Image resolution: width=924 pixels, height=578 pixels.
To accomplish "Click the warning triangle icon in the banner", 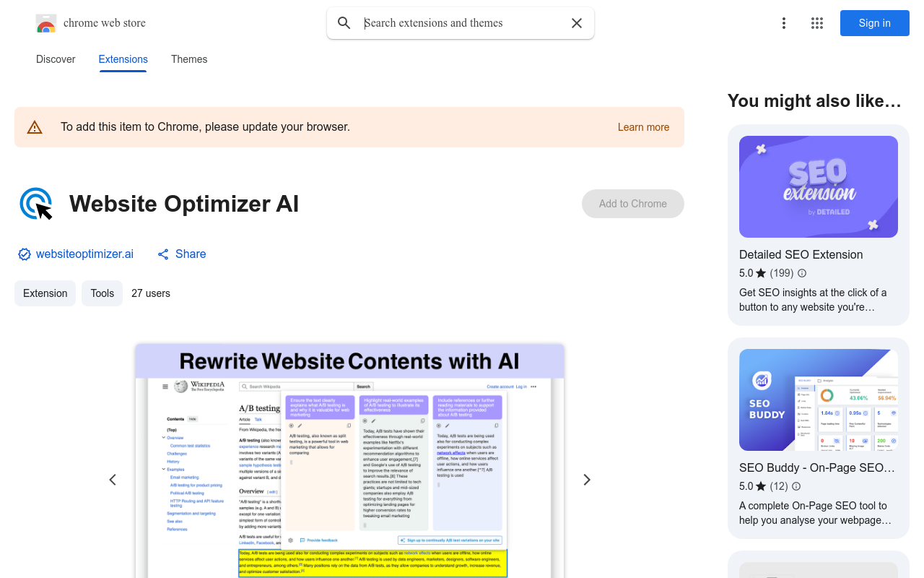I will (x=35, y=127).
